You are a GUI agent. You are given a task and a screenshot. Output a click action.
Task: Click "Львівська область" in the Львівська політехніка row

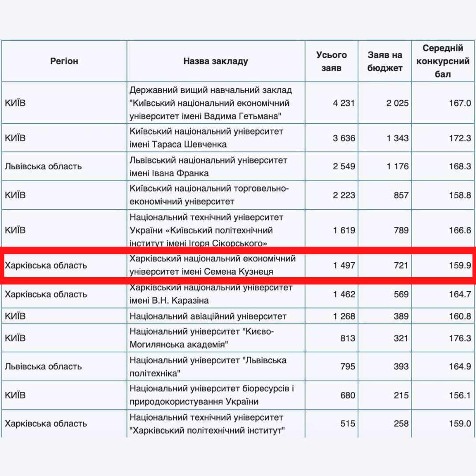tap(43, 366)
